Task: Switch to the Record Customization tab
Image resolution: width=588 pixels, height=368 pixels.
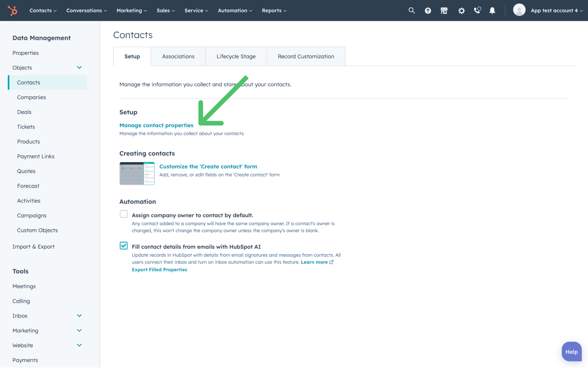Action: point(306,57)
